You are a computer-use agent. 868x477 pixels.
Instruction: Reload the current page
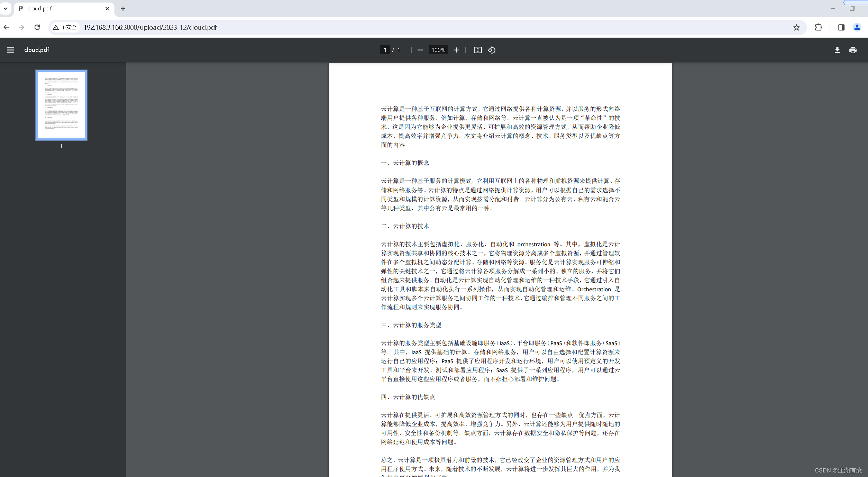point(37,27)
